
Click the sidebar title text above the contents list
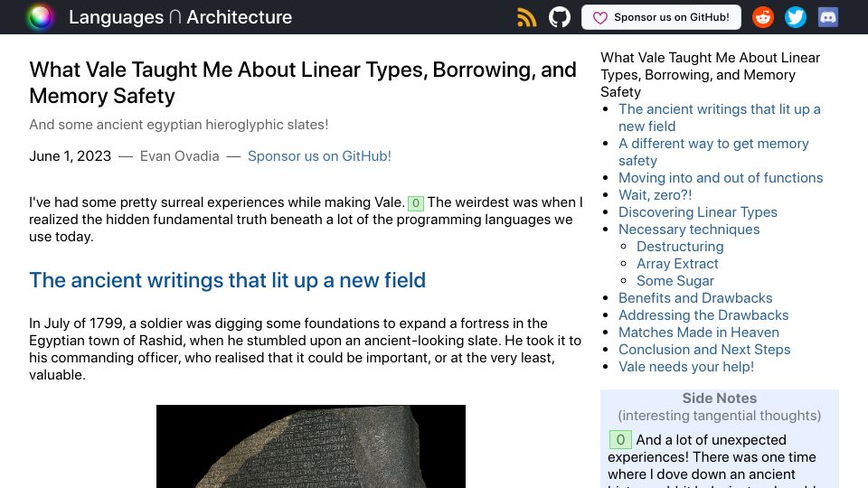(x=711, y=75)
